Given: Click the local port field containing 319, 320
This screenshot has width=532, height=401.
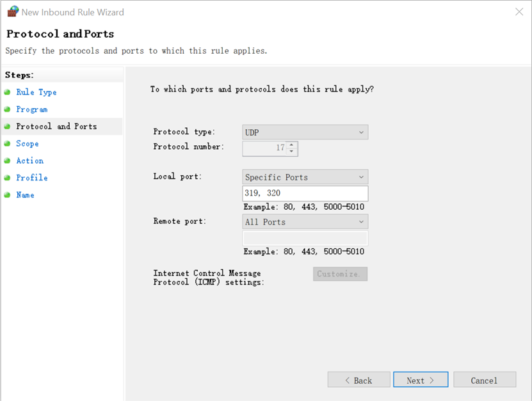Looking at the screenshot, I should [x=305, y=193].
